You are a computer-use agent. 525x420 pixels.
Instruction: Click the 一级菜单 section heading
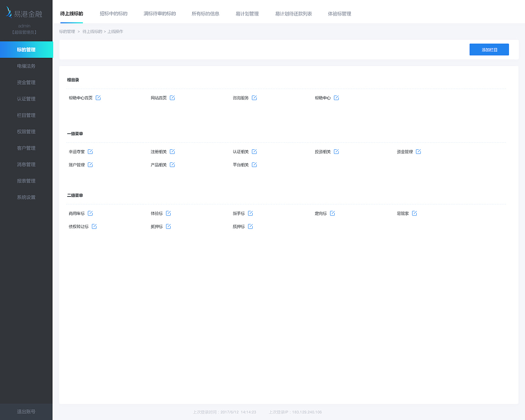point(75,134)
